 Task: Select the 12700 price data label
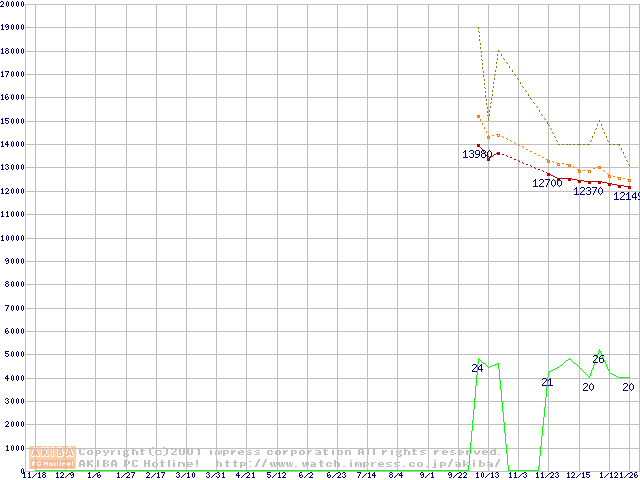547,183
